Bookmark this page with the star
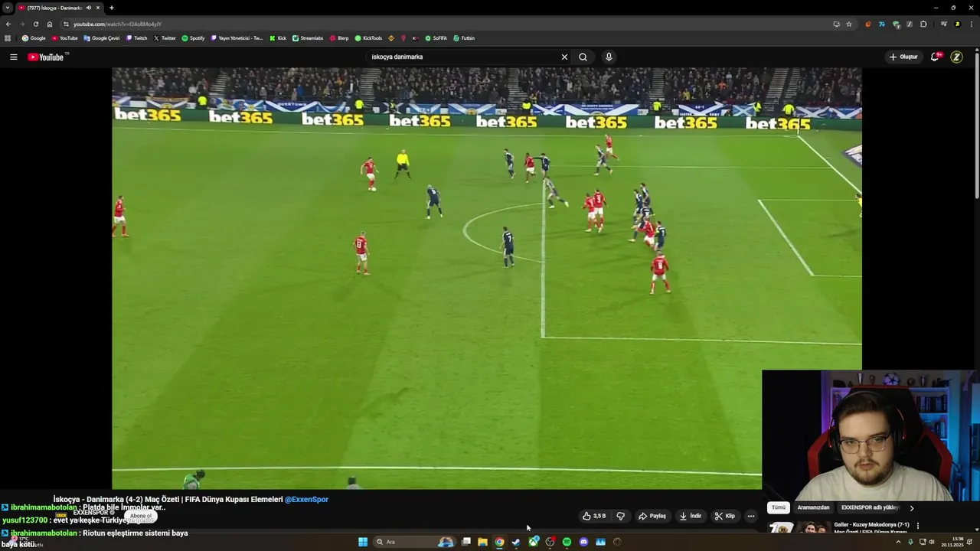Viewport: 980px width, 551px height. tap(849, 24)
